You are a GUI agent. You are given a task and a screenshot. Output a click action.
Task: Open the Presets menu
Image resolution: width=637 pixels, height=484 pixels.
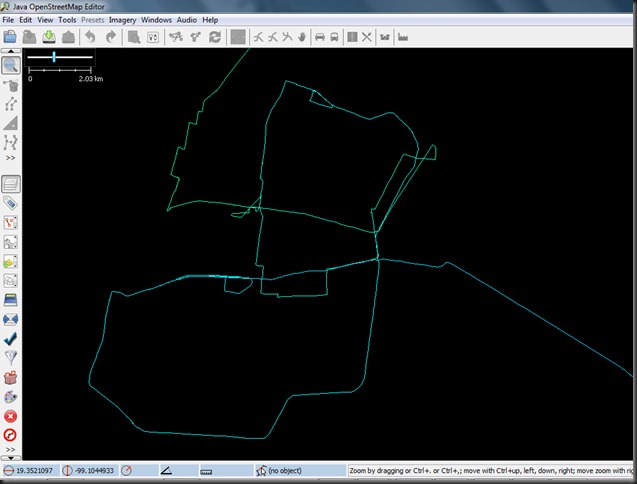coord(92,19)
